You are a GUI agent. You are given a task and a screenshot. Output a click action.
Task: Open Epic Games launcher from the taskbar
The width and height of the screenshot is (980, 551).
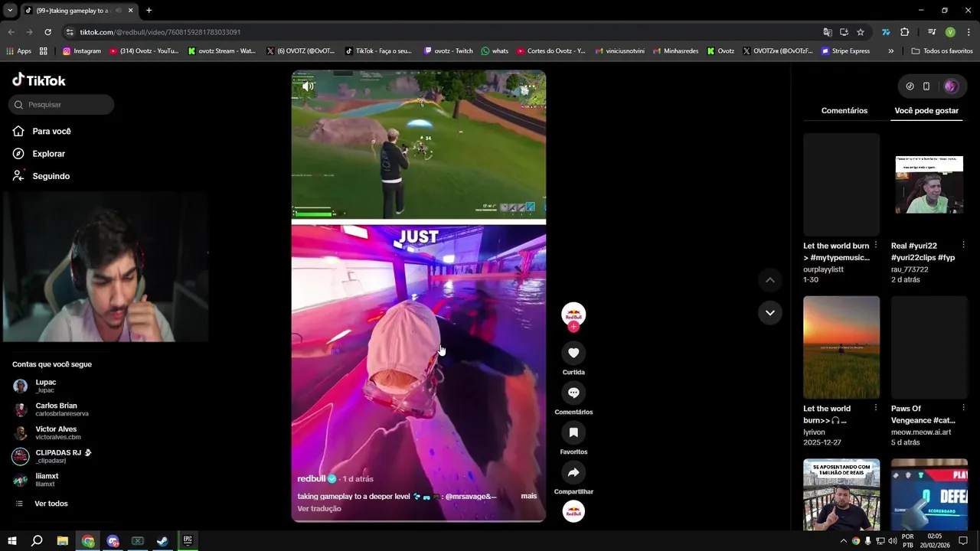[188, 541]
